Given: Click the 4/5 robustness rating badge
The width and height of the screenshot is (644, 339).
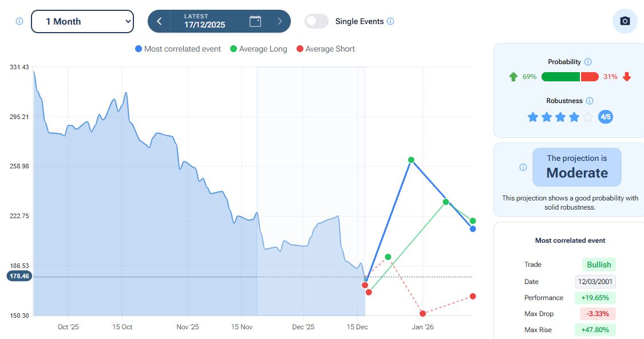Looking at the screenshot, I should 605,117.
